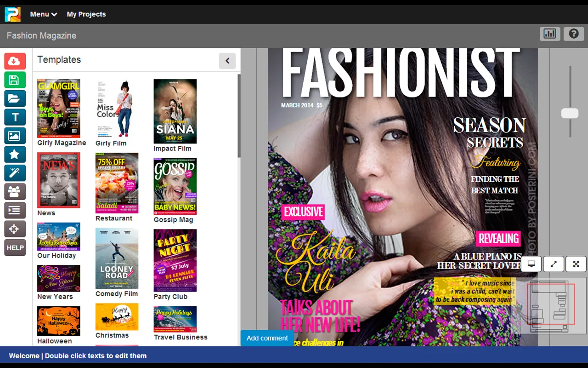Open the Menu dropdown
The height and width of the screenshot is (368, 588).
pyautogui.click(x=44, y=14)
